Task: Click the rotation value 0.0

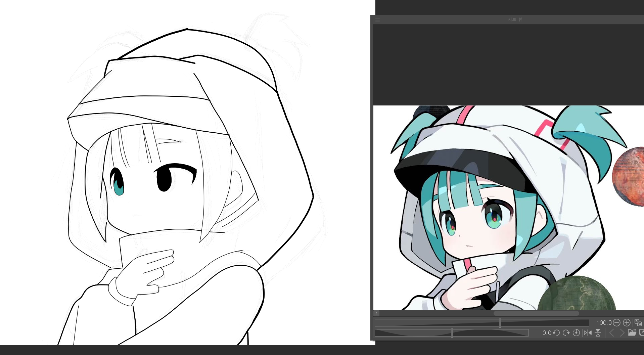Action: pos(547,333)
